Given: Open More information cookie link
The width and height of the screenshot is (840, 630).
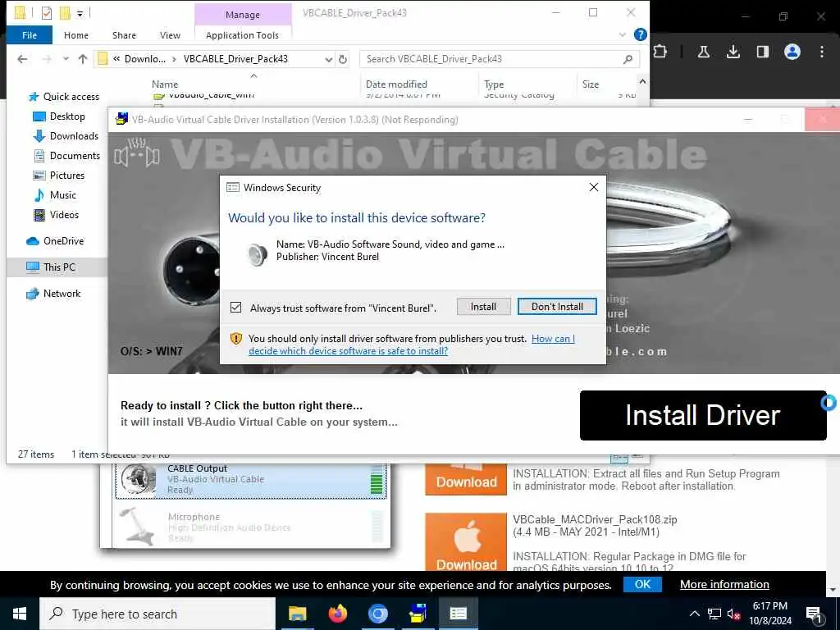Looking at the screenshot, I should tap(724, 584).
